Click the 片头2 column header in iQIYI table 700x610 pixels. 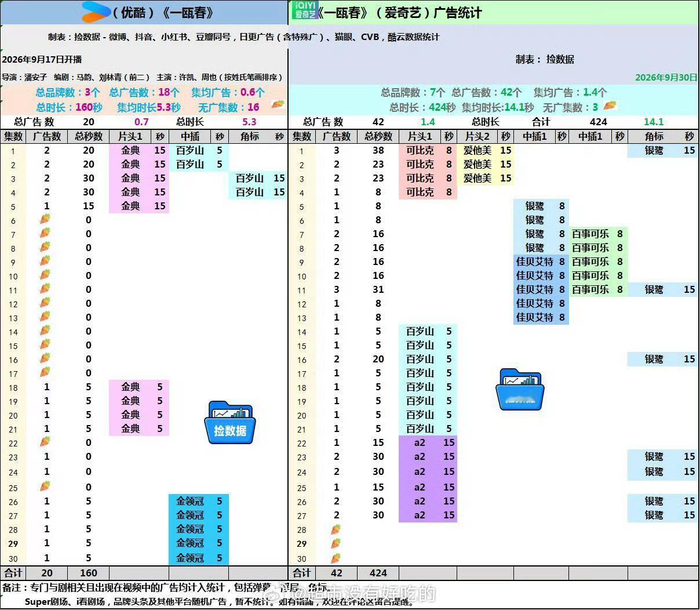477,136
